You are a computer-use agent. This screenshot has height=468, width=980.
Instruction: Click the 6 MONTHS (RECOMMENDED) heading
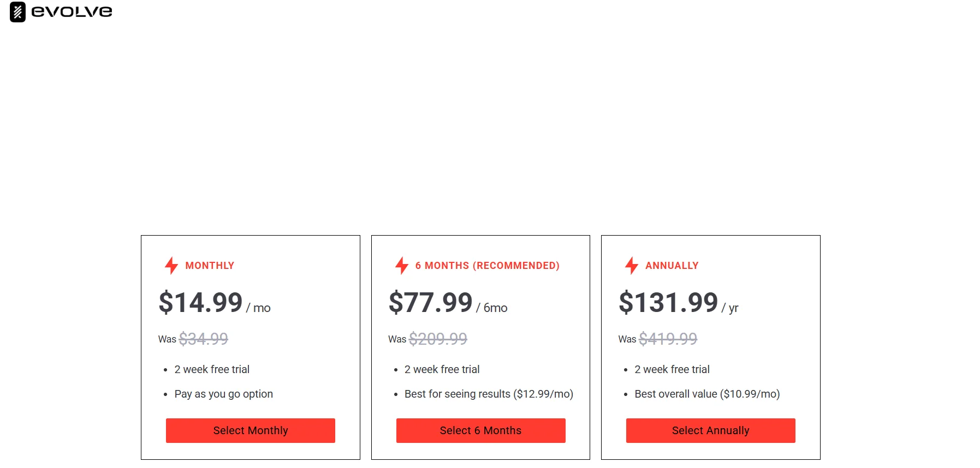[x=487, y=266]
